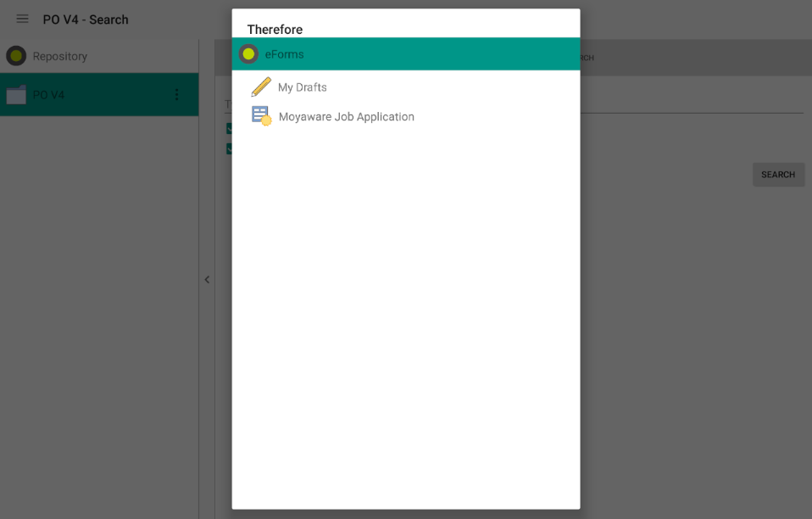Select the eForms radio indicator

(x=248, y=53)
